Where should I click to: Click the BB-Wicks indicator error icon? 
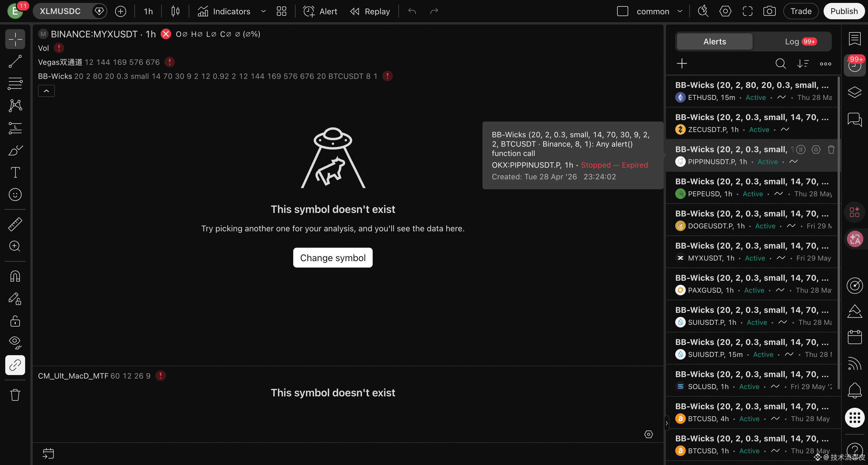point(388,76)
